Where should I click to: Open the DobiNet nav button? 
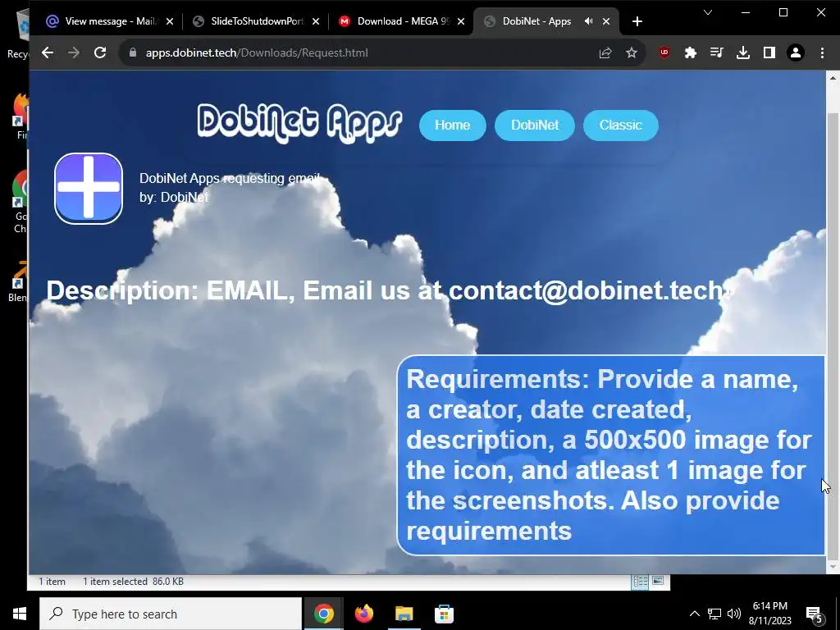pyautogui.click(x=535, y=126)
